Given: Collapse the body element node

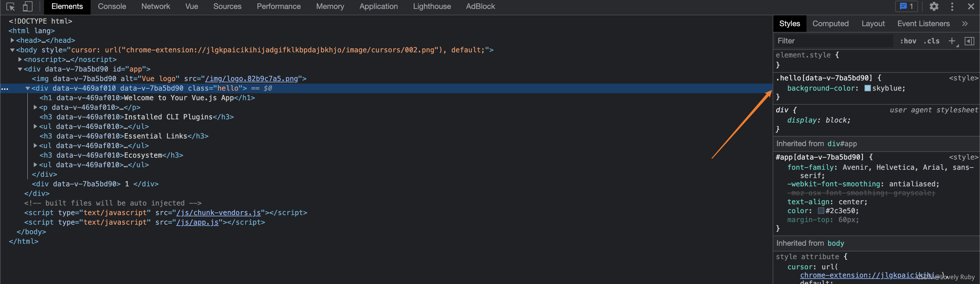Looking at the screenshot, I should (12, 50).
